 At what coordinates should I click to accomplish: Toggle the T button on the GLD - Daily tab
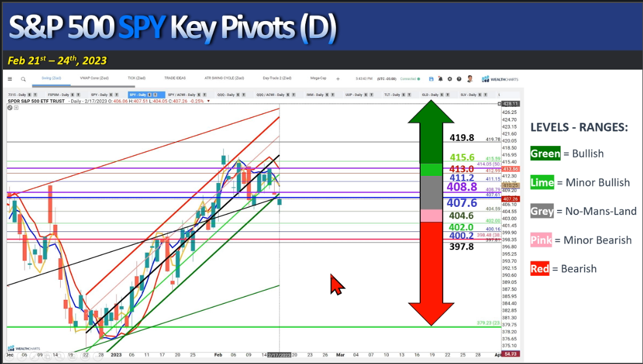click(x=448, y=95)
